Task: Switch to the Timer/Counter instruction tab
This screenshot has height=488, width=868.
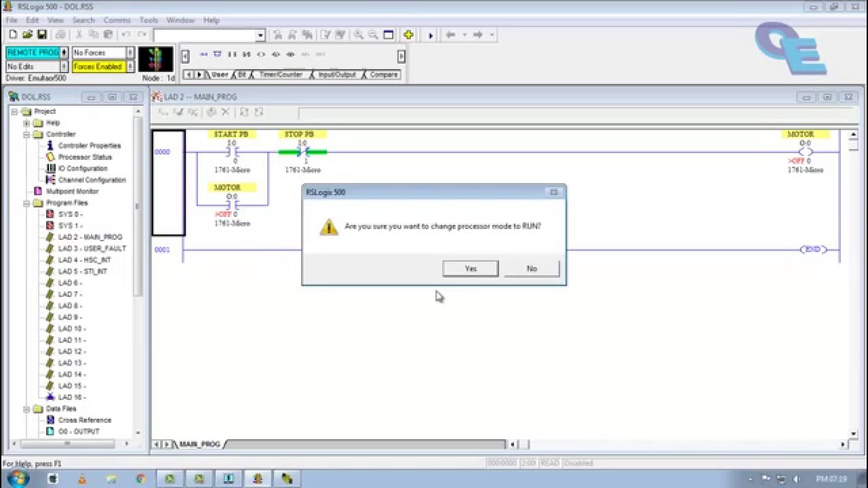Action: point(281,75)
